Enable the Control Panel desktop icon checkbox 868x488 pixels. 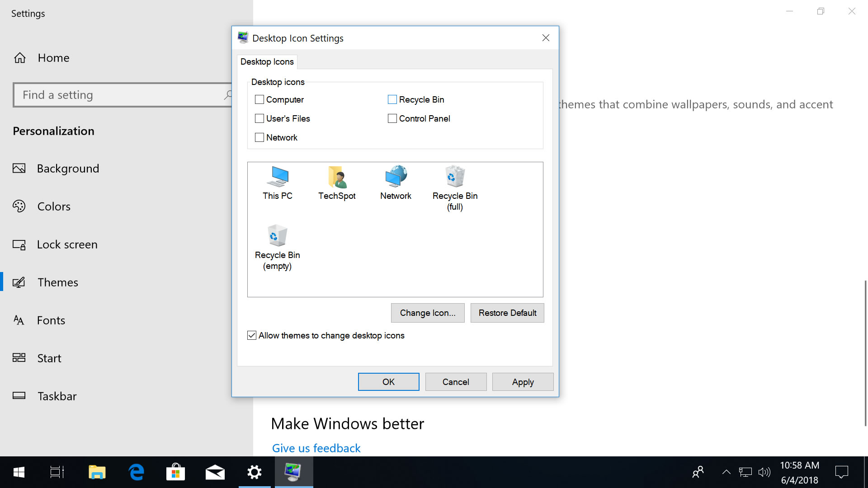click(x=392, y=118)
